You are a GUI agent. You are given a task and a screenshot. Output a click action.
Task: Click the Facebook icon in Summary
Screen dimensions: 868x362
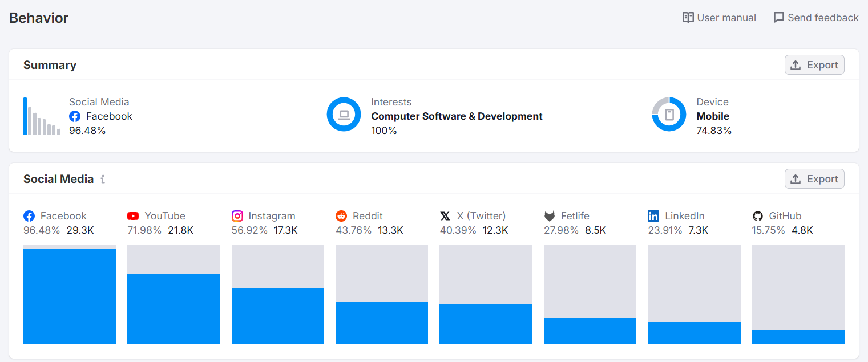(75, 116)
